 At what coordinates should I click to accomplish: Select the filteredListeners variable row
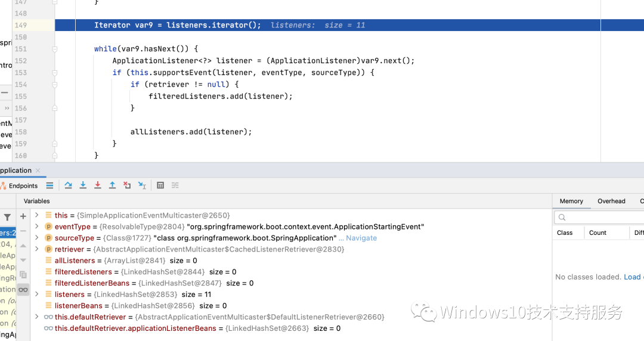pos(291,272)
